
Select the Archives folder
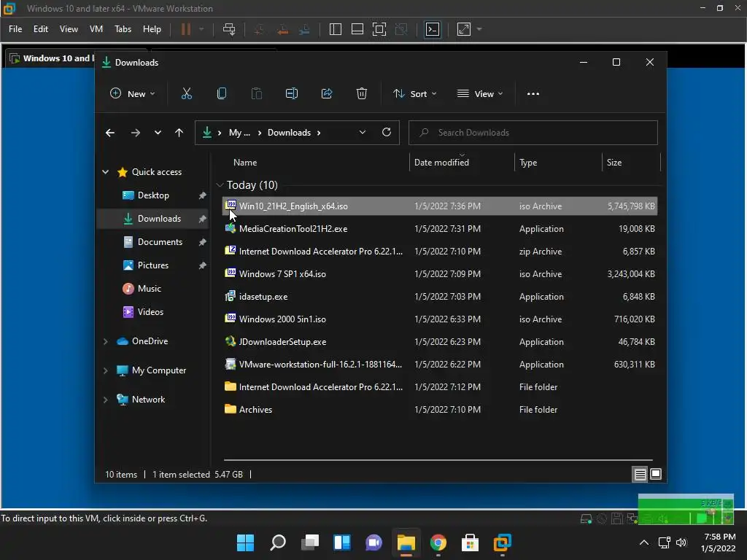click(x=440, y=410)
